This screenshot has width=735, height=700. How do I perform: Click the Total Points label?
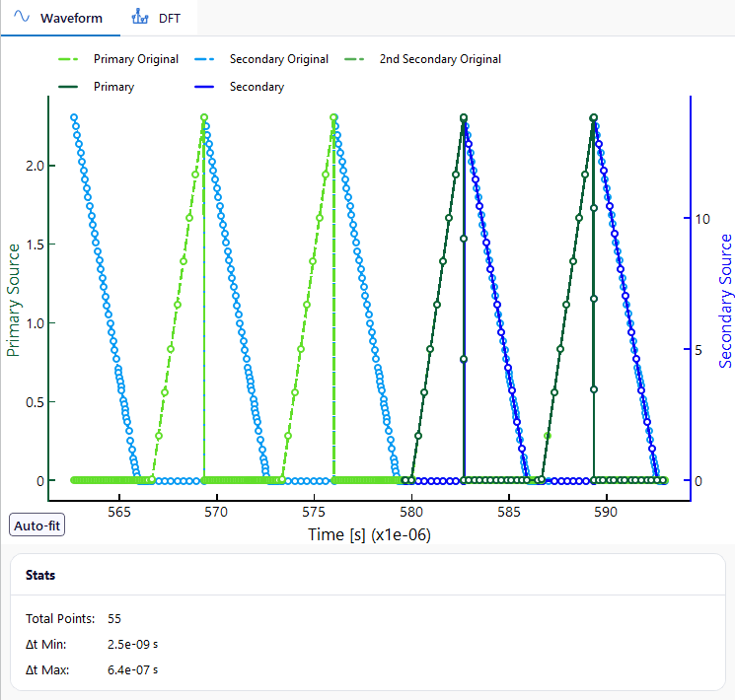click(x=60, y=618)
